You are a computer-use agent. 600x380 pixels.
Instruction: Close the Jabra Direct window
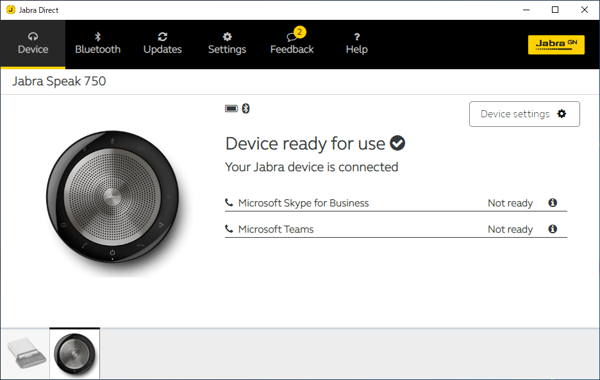pos(584,10)
